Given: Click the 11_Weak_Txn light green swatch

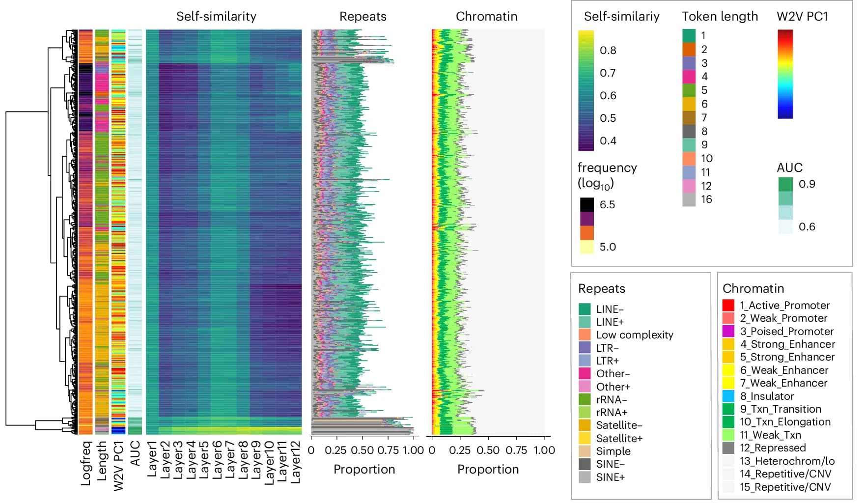Looking at the screenshot, I should tap(728, 435).
